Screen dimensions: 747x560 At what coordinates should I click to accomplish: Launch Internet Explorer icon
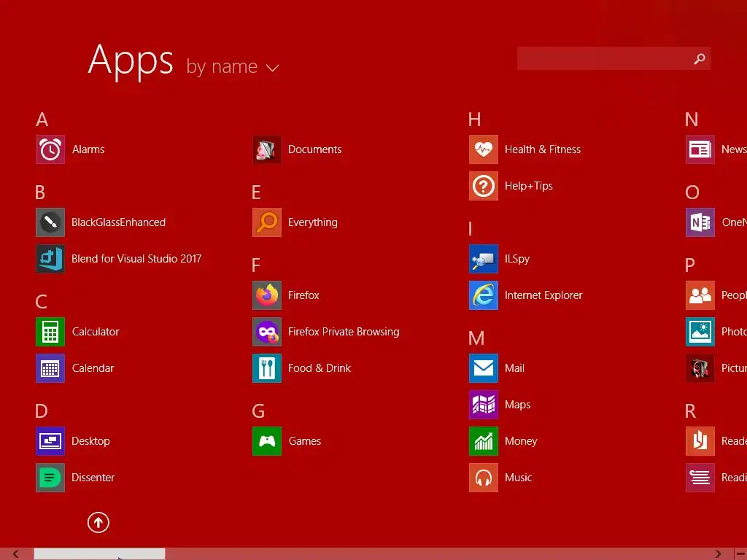[x=484, y=295]
